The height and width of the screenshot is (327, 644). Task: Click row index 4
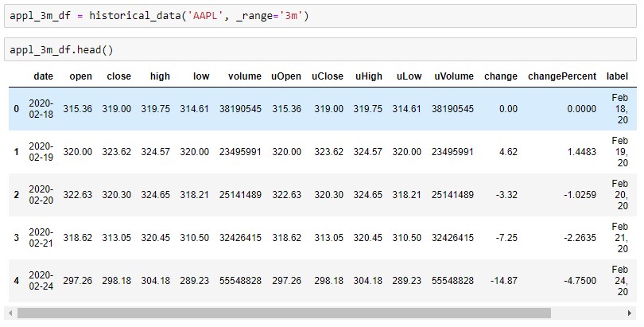click(17, 281)
